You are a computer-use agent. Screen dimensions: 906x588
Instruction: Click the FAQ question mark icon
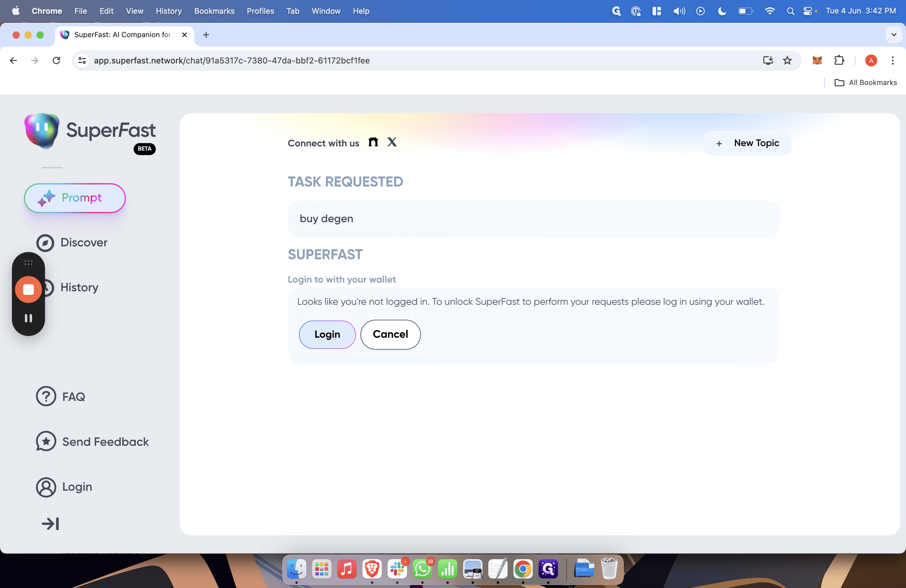[46, 396]
